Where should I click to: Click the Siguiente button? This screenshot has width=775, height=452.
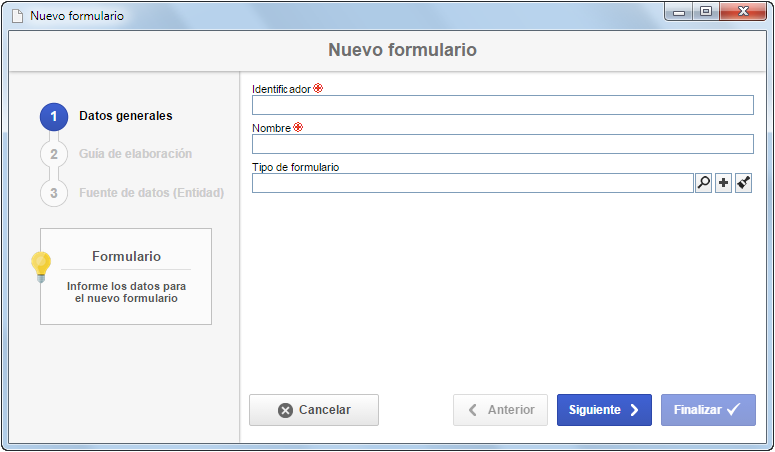tap(604, 410)
